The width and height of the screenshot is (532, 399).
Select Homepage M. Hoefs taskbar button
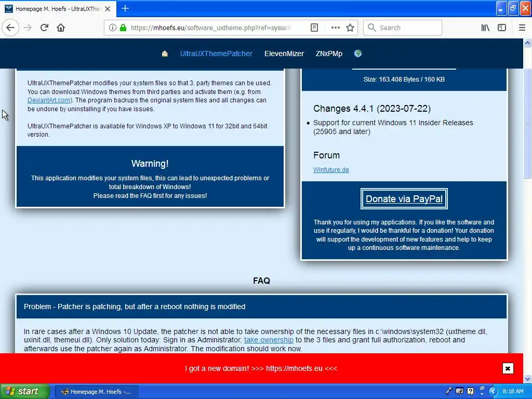96,392
